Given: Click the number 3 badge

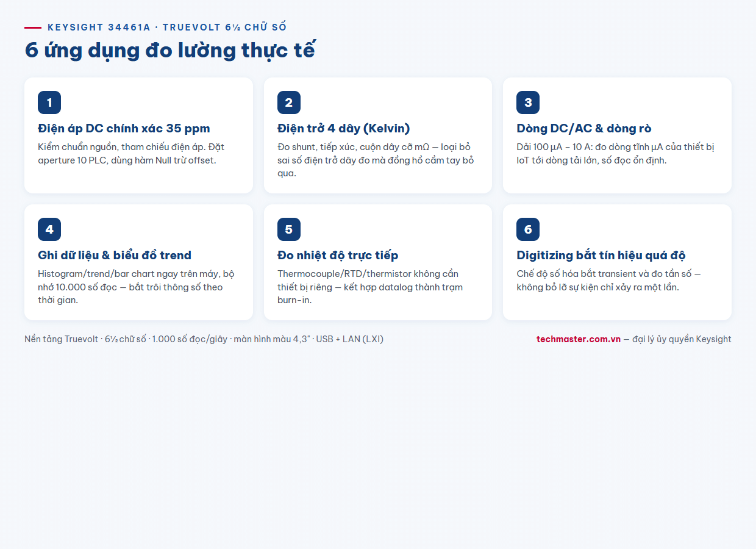Looking at the screenshot, I should coord(528,102).
